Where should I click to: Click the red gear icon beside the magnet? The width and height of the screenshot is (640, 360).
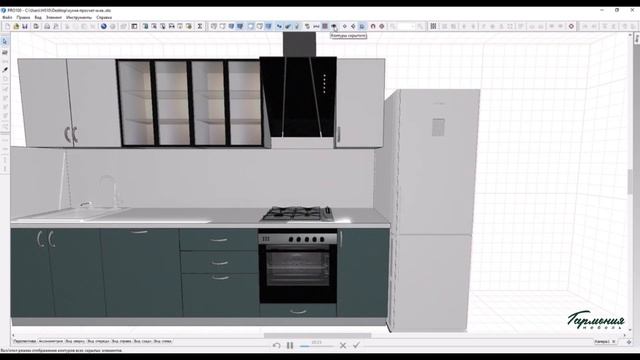point(382,26)
